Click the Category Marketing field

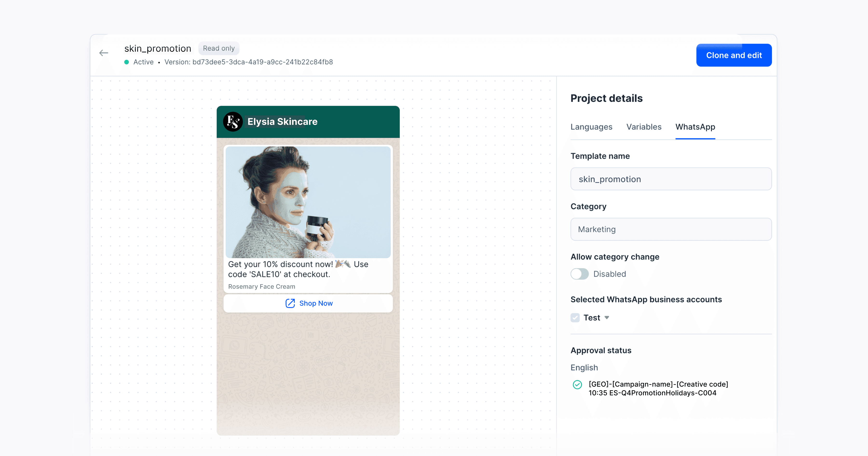click(671, 229)
